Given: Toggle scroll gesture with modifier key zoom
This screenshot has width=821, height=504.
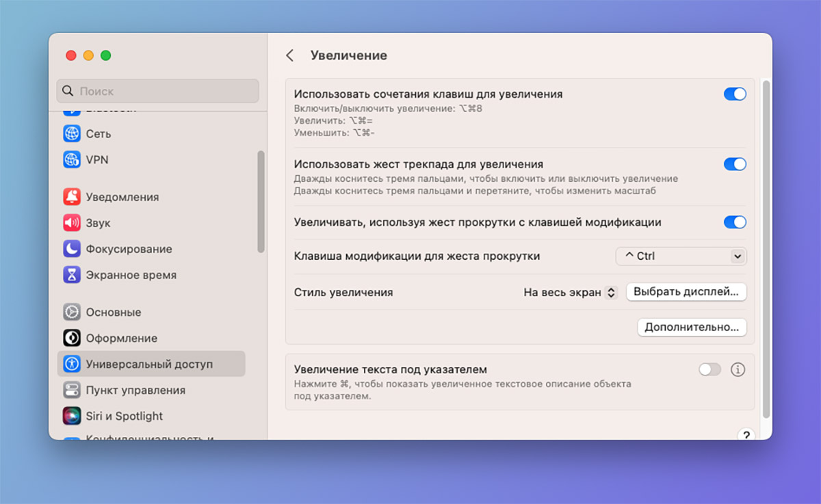Looking at the screenshot, I should [x=735, y=222].
